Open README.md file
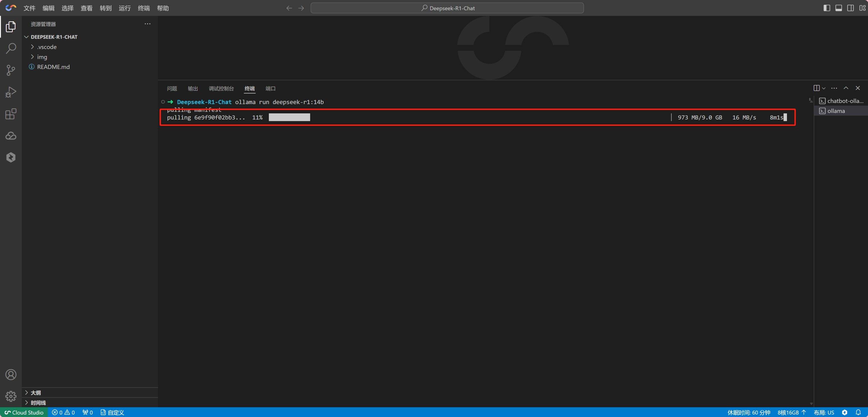This screenshot has width=868, height=417. click(53, 67)
